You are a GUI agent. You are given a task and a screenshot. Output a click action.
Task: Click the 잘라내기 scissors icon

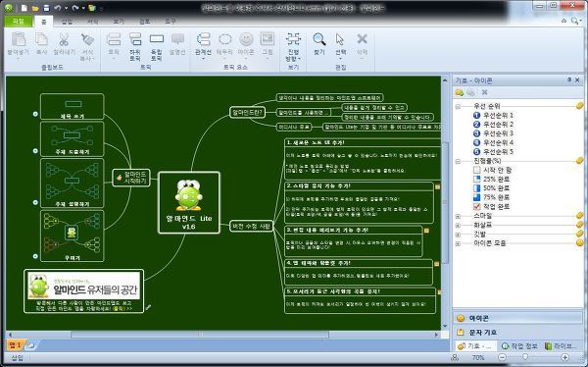(x=64, y=39)
